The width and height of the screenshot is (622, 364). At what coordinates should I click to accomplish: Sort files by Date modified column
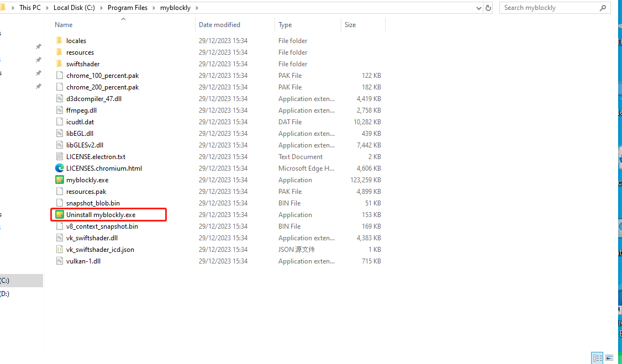pos(219,25)
